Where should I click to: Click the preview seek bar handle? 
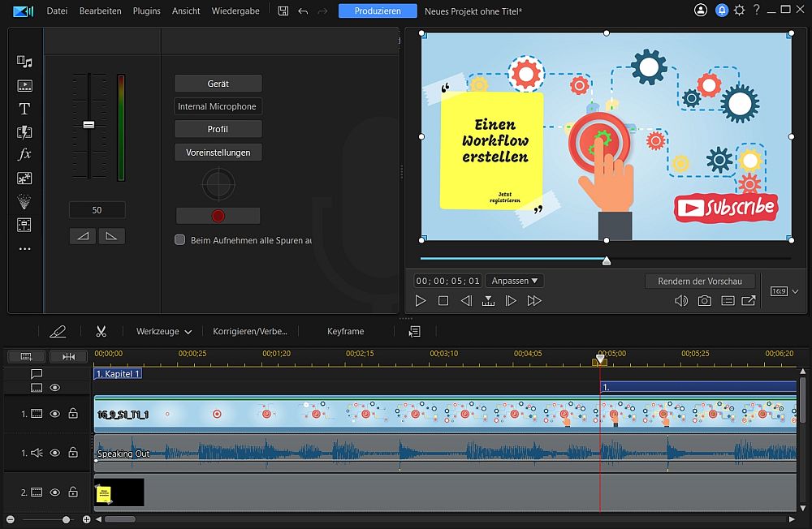coord(607,261)
